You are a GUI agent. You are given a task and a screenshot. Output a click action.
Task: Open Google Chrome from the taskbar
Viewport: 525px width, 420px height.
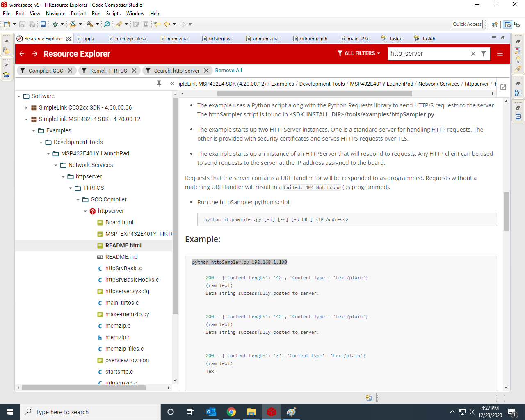tap(231, 412)
